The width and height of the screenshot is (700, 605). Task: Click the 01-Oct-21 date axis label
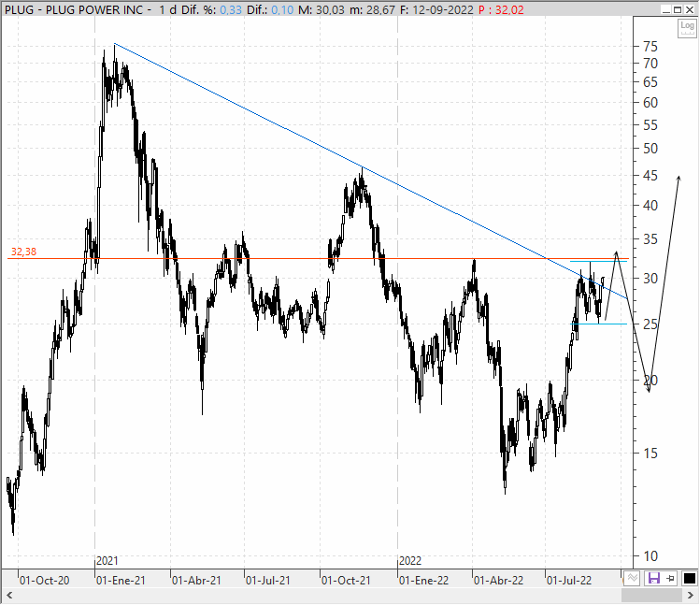coord(346,581)
